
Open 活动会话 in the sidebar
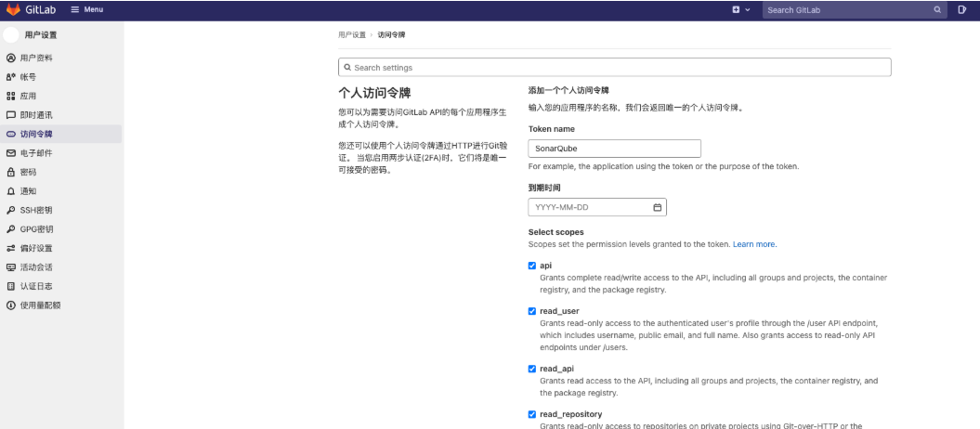61,267
